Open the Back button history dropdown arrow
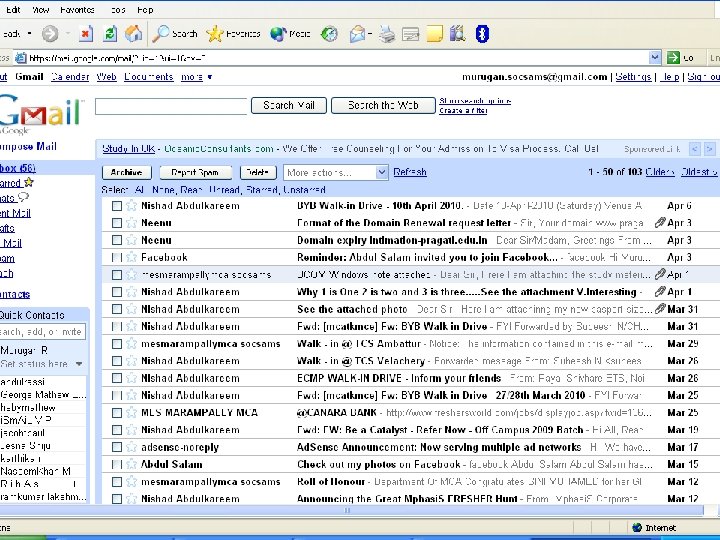Screen dimensions: 720x540 point(29,34)
